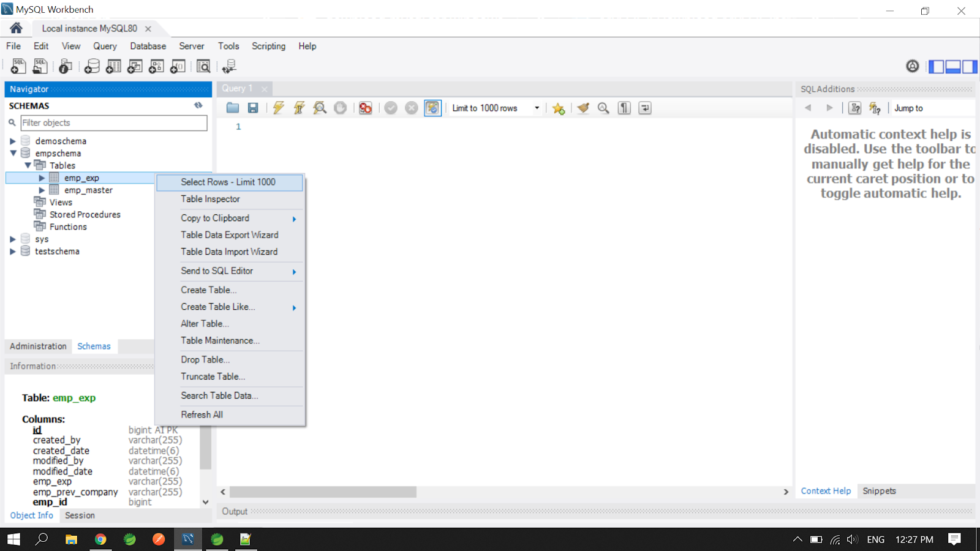This screenshot has width=980, height=551.
Task: Open the Home screen tab icon
Action: click(16, 28)
